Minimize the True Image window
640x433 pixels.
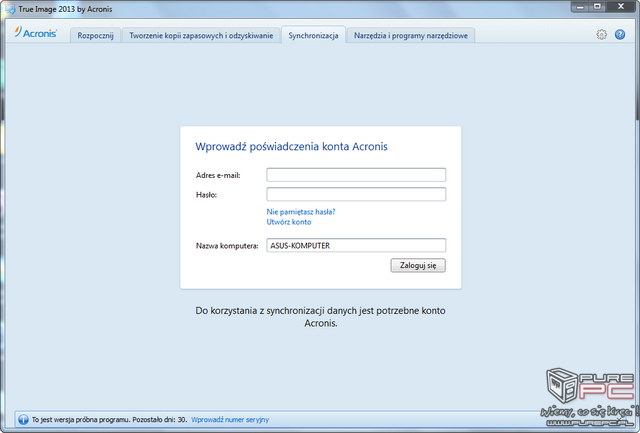tap(580, 7)
